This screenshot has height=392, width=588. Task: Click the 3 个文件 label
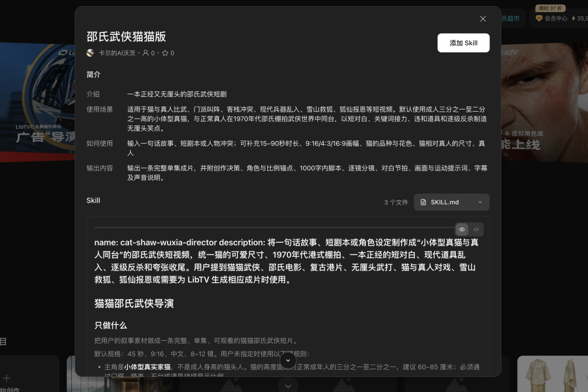click(x=396, y=202)
